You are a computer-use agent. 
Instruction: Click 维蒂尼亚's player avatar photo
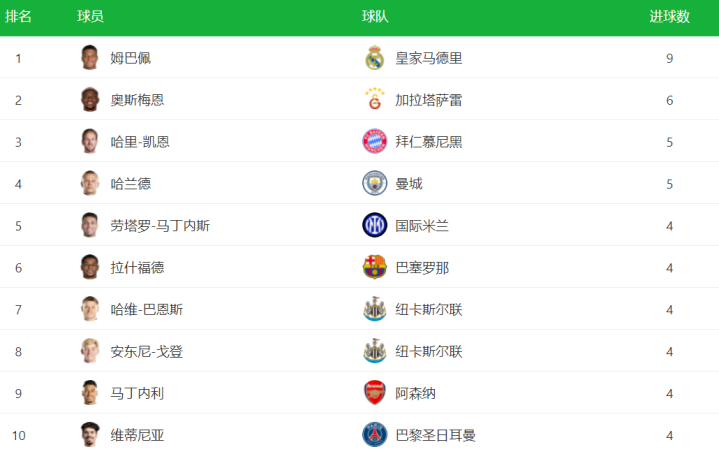pyautogui.click(x=90, y=436)
